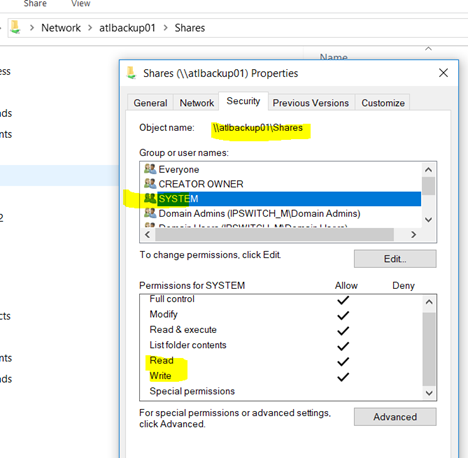Screen dimensions: 468x458
Task: Click the Object name path \\atlbackup01\Shares
Action: tap(258, 128)
